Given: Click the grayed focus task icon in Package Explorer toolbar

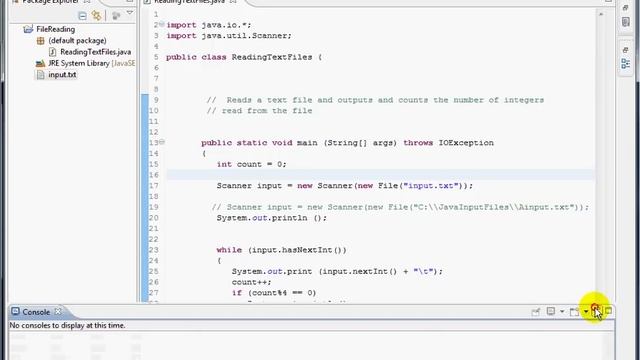Looking at the screenshot, I should click(x=116, y=16).
